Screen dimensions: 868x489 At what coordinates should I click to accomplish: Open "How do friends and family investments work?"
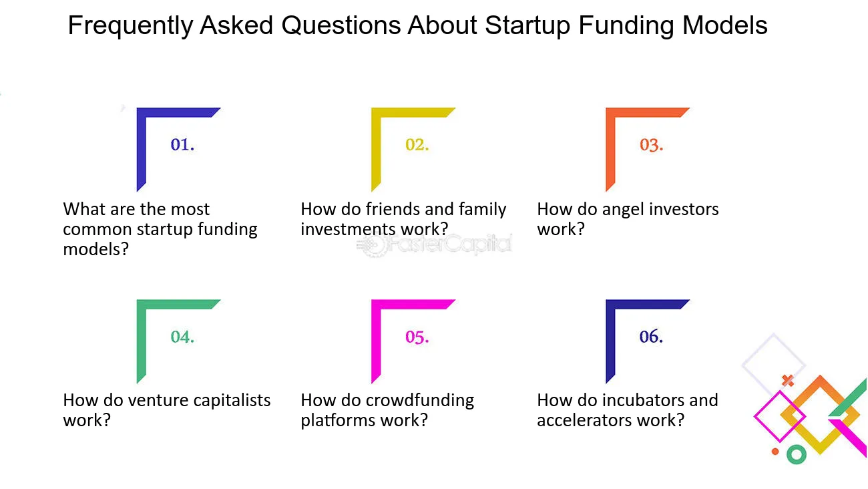point(403,219)
